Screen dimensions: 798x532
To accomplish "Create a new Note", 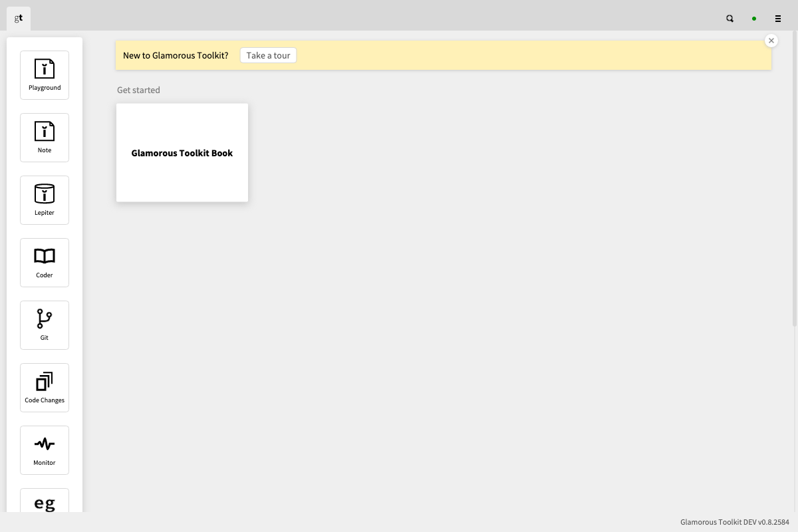I will 45,138.
